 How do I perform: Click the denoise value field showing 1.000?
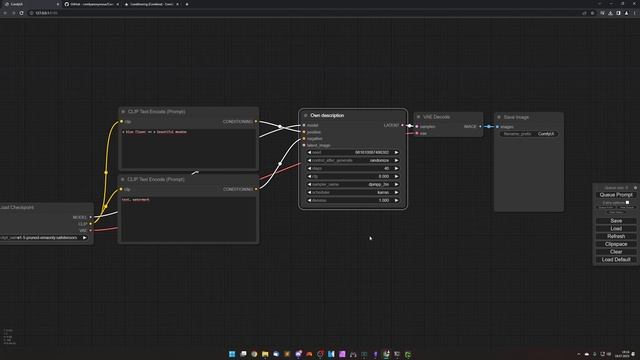353,200
